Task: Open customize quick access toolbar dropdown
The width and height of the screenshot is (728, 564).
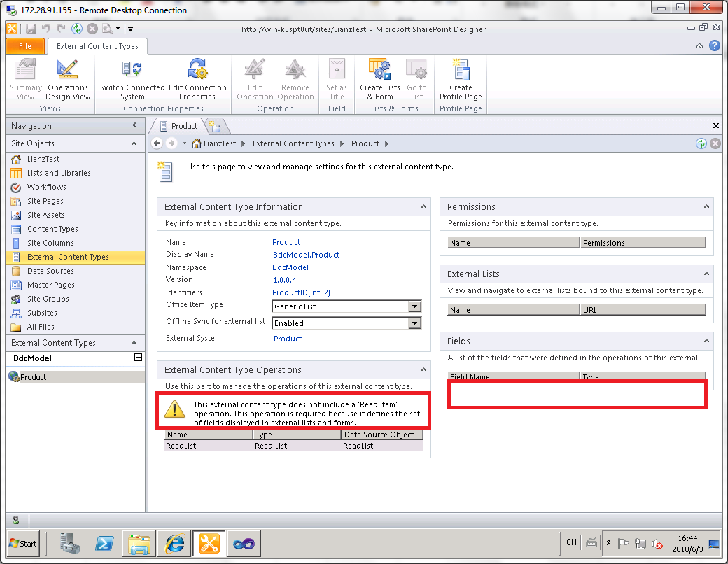Action: click(x=130, y=29)
